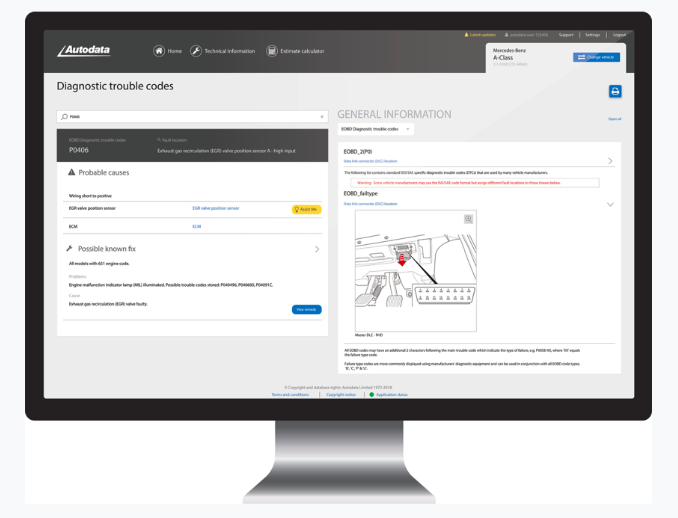Open the autodata user account link
Image resolution: width=678 pixels, height=518 pixels.
[x=527, y=35]
